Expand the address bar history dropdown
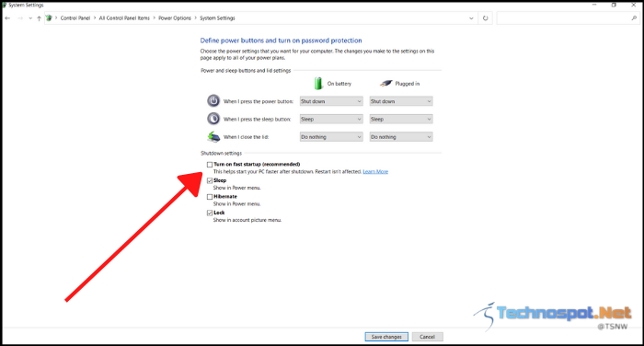This screenshot has height=346, width=644. 471,18
